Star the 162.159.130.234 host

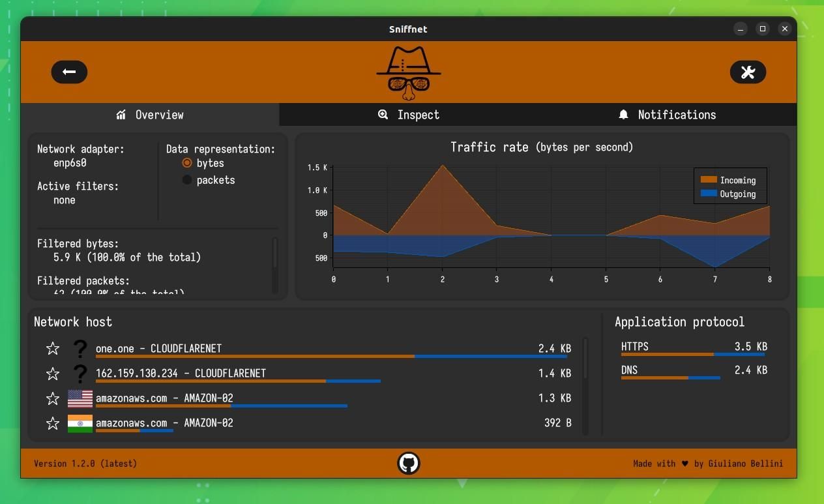[53, 373]
